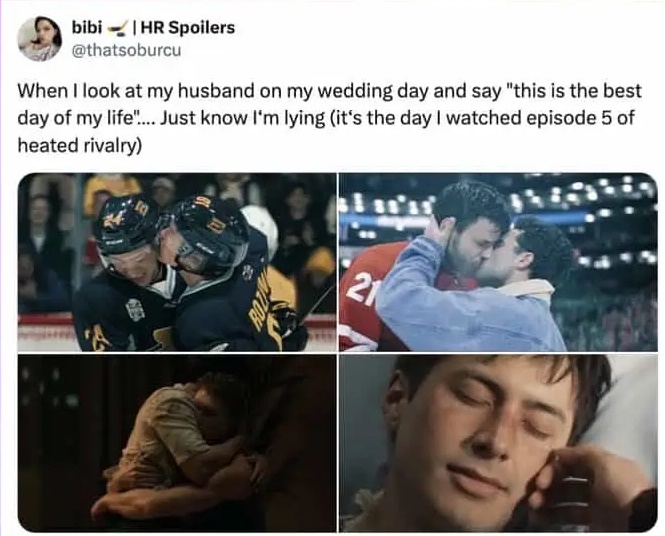
Task: Select the display name bibi
Action: coord(87,28)
